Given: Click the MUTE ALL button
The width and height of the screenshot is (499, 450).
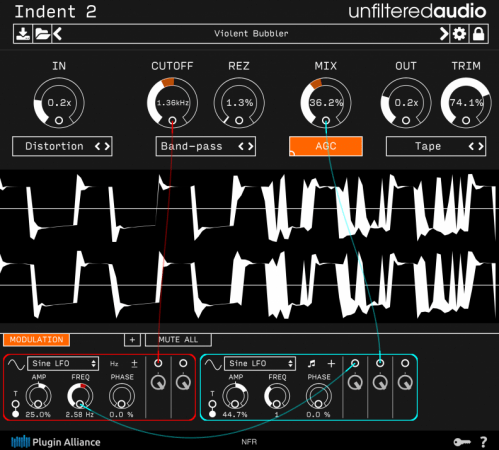Looking at the screenshot, I should tap(178, 340).
